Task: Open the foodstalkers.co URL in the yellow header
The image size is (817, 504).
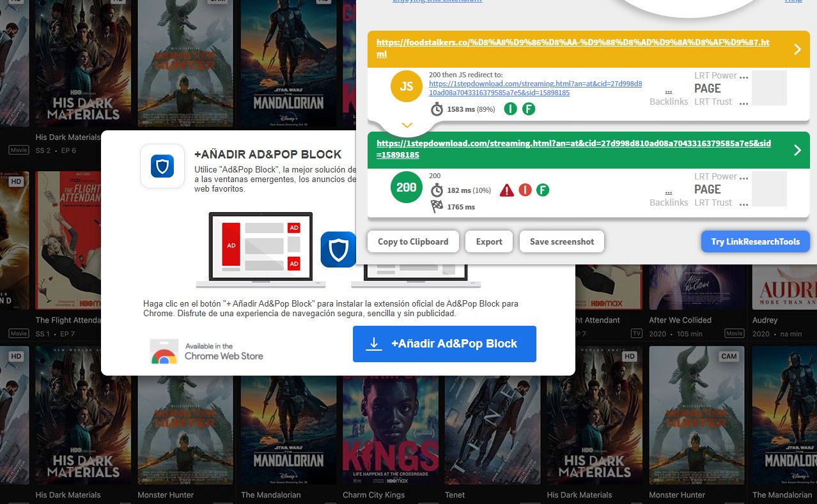Action: tap(573, 49)
